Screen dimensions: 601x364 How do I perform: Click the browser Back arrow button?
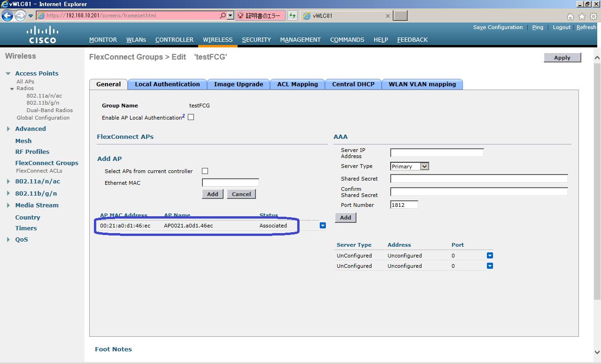point(7,15)
